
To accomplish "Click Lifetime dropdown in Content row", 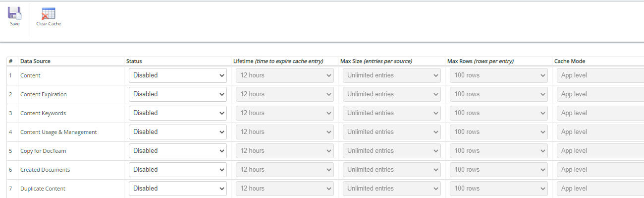I will click(285, 75).
